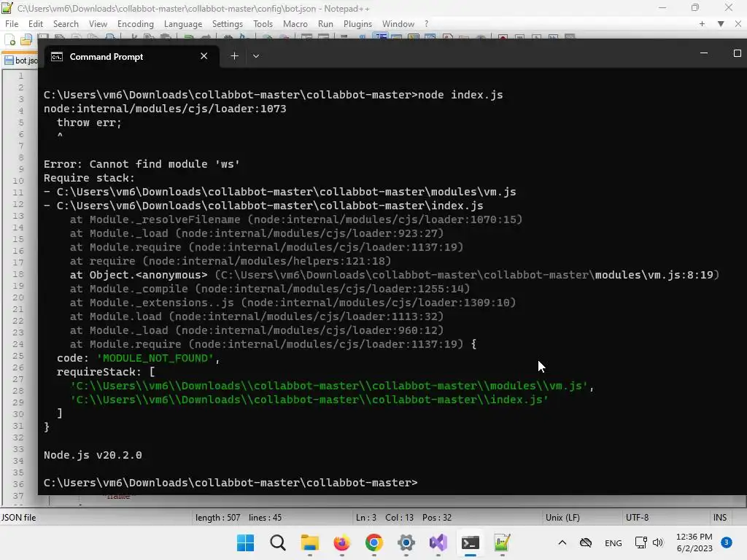The width and height of the screenshot is (747, 560).
Task: Click the Command Prompt tab icon
Action: point(57,57)
